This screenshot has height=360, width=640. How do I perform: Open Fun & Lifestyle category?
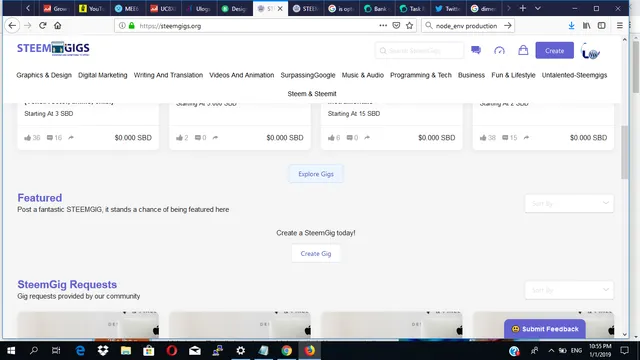click(x=513, y=75)
